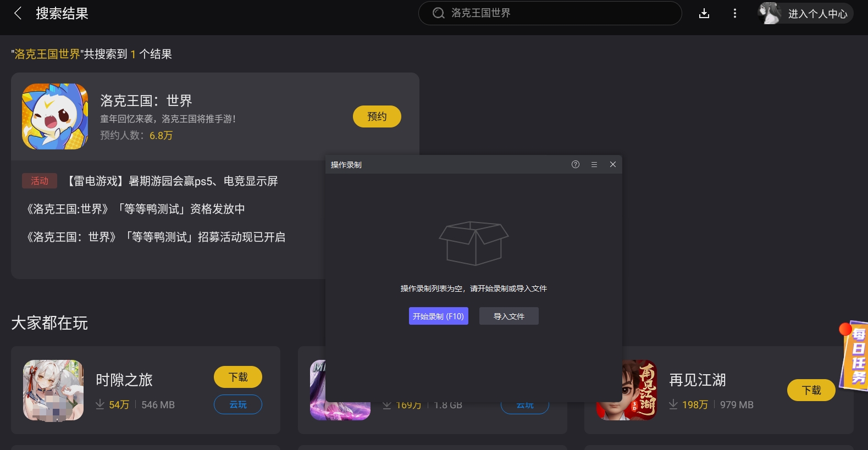Go back using the left arrow
The width and height of the screenshot is (868, 450).
click(x=18, y=13)
